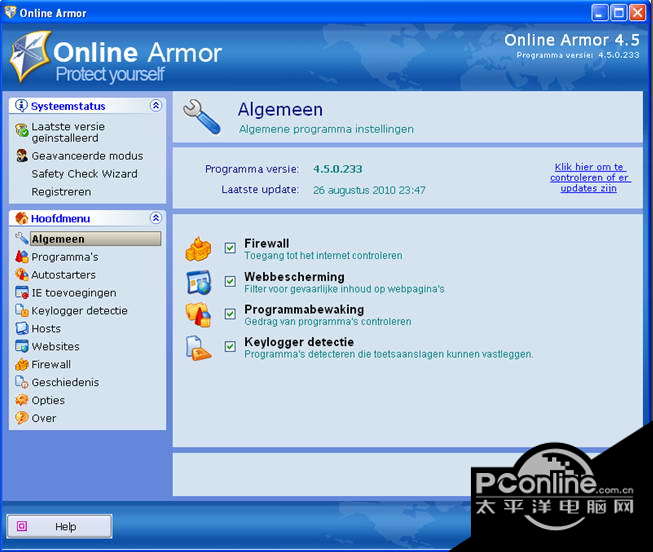Click the wrench icon beside Algemeen menu item
Image resolution: width=653 pixels, height=552 pixels.
[22, 239]
